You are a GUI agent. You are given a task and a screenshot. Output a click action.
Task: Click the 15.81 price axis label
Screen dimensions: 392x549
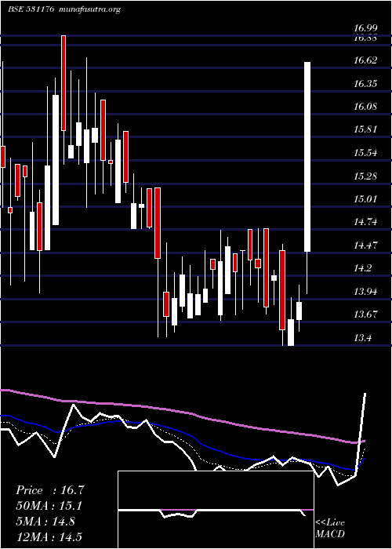click(365, 129)
